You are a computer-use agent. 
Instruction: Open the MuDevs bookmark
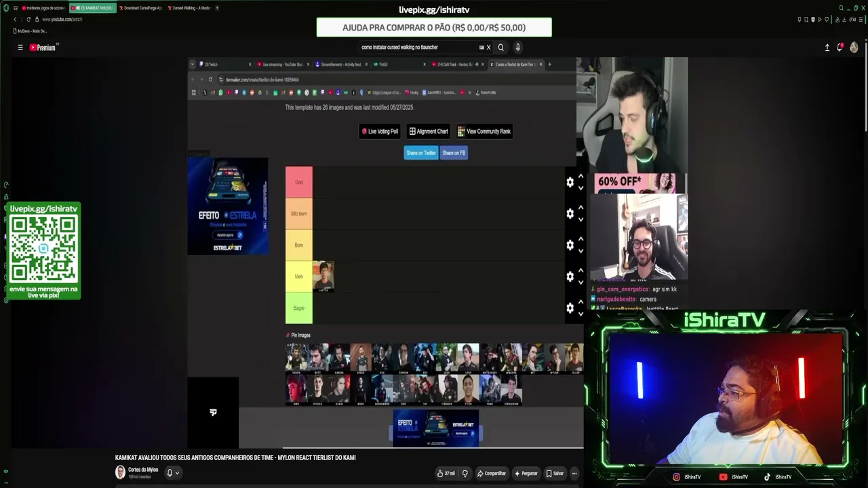pyautogui.click(x=31, y=31)
